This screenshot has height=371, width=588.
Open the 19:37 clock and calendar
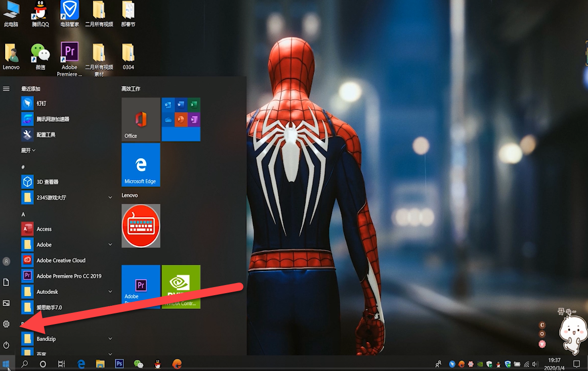[554, 364]
